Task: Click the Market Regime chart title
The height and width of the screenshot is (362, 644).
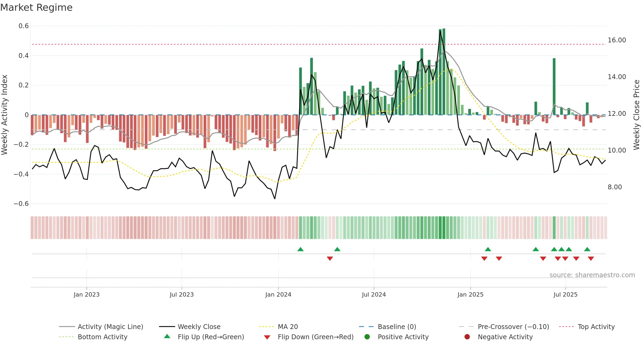Action: point(36,8)
